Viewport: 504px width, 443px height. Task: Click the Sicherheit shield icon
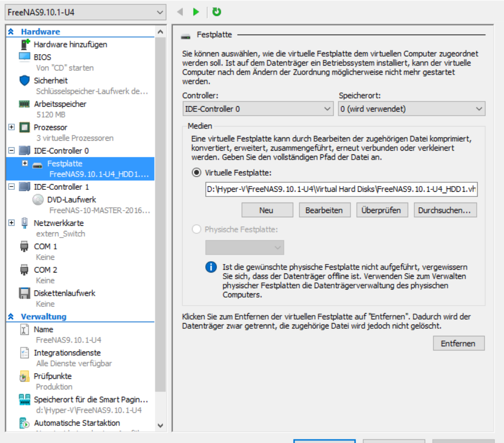[x=25, y=80]
